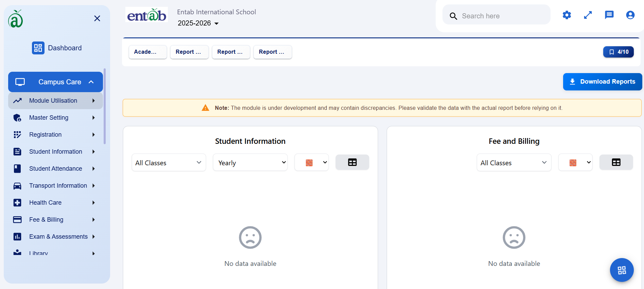Click the Download Reports button
This screenshot has width=644, height=289.
602,82
